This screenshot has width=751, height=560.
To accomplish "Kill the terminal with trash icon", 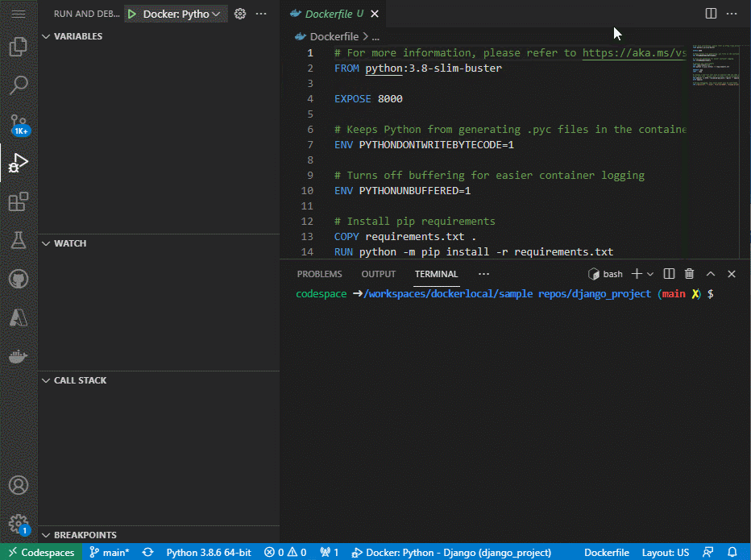I will tap(689, 273).
